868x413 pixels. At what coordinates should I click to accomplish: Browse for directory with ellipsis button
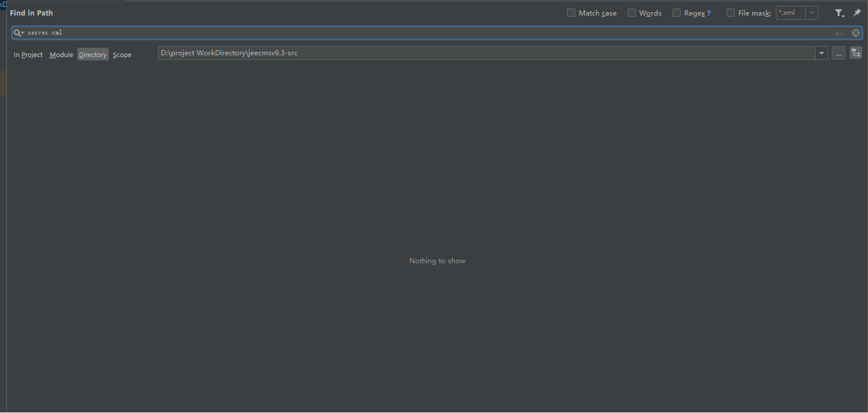839,53
